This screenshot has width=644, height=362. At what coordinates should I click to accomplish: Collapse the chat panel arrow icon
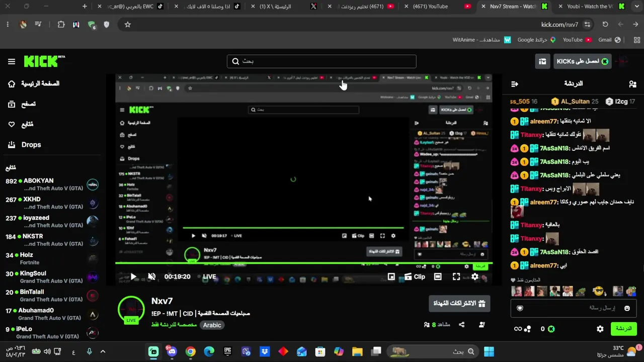click(x=514, y=84)
